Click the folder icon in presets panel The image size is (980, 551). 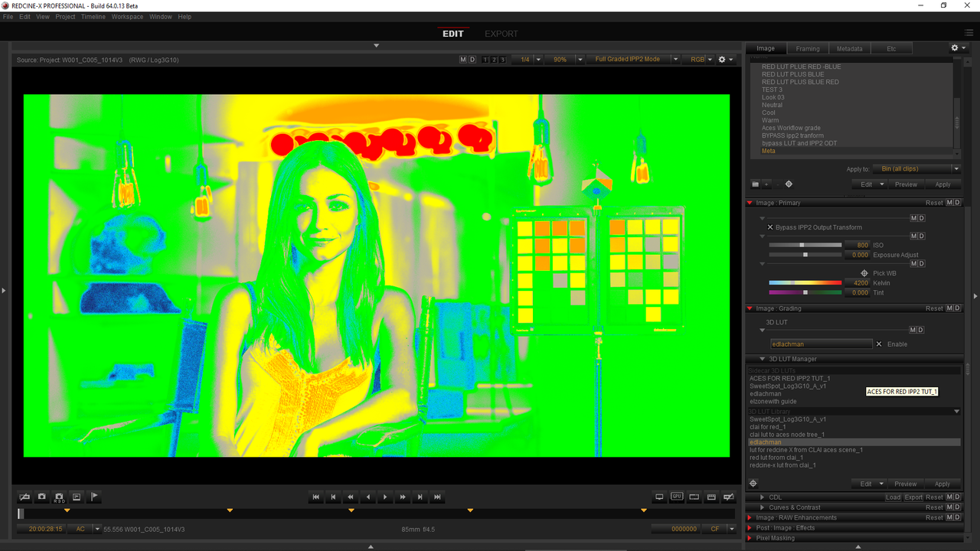(755, 184)
